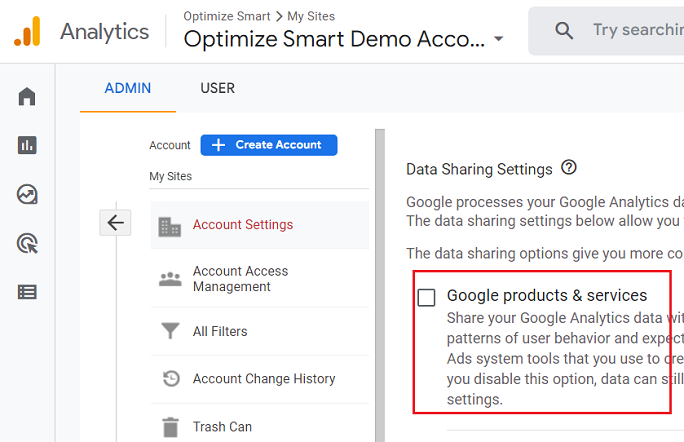Image resolution: width=684 pixels, height=442 pixels.
Task: Click the Analytics product name text
Action: click(105, 31)
